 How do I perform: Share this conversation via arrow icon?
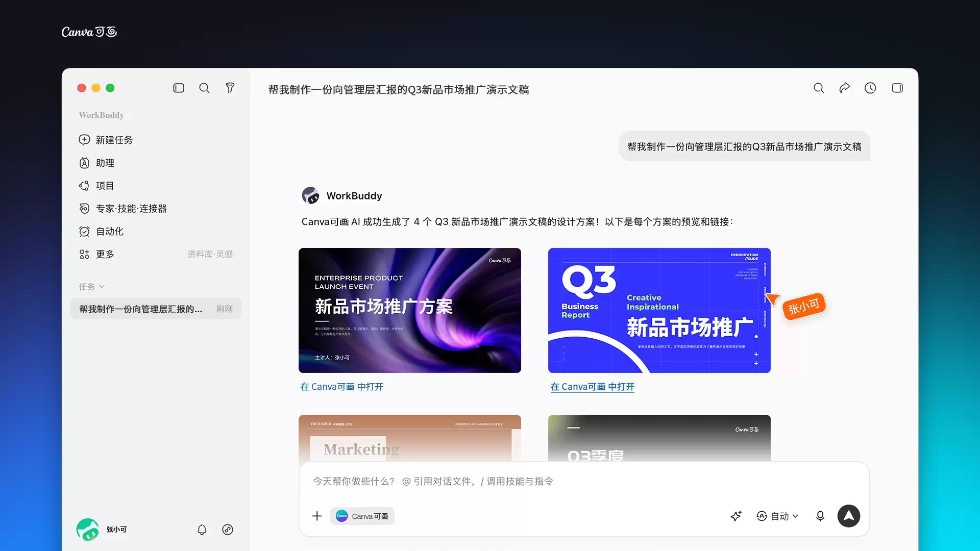click(845, 88)
